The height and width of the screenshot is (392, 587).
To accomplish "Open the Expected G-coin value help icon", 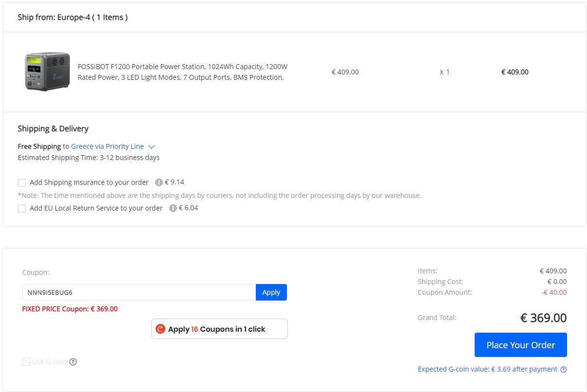I will tap(563, 370).
